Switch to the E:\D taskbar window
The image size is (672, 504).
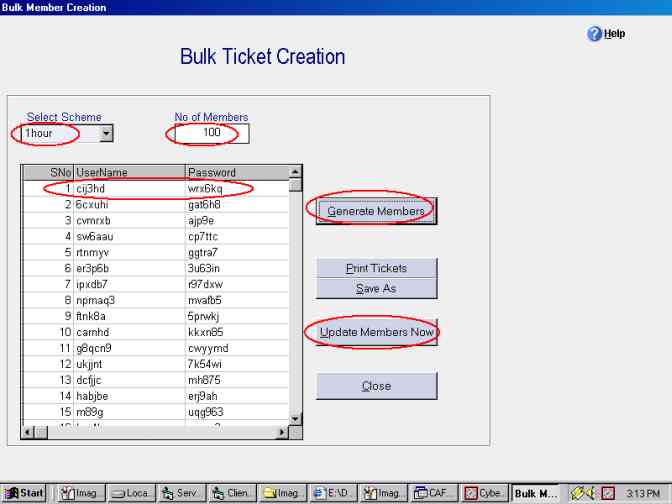click(333, 493)
